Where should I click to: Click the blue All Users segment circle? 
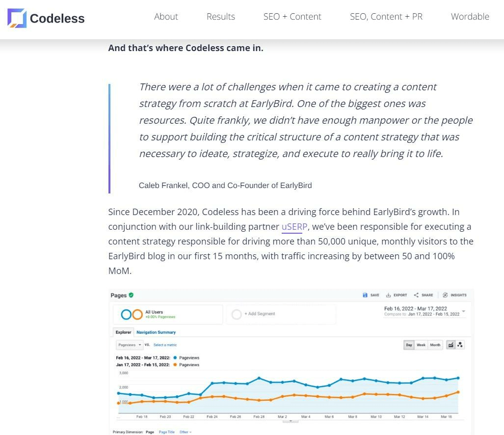(x=126, y=314)
